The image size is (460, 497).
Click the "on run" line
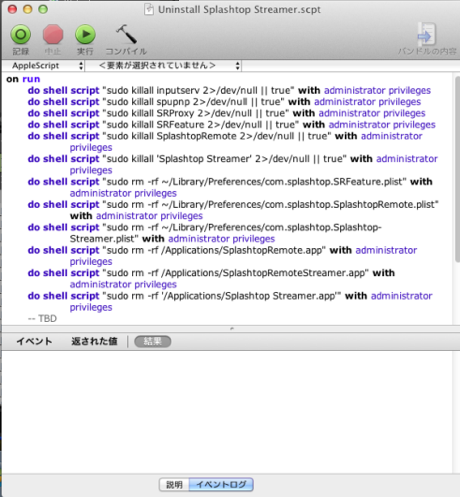click(23, 79)
